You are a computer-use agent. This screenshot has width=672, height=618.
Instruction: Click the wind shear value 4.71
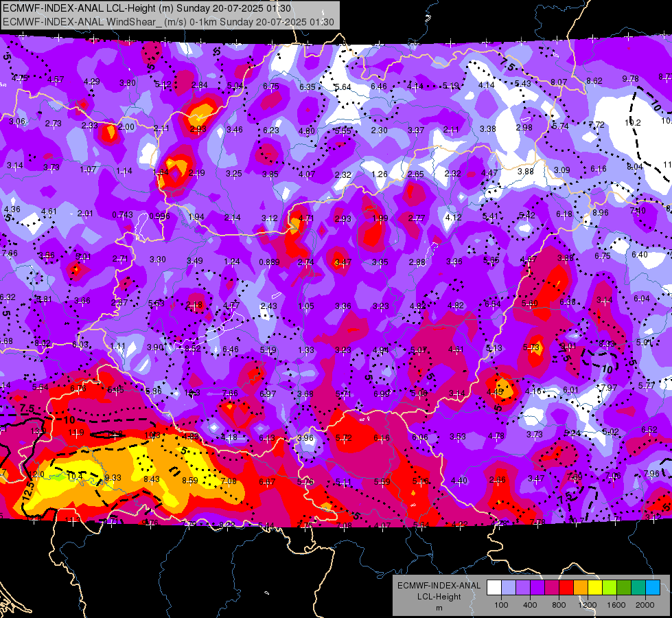tap(306, 218)
